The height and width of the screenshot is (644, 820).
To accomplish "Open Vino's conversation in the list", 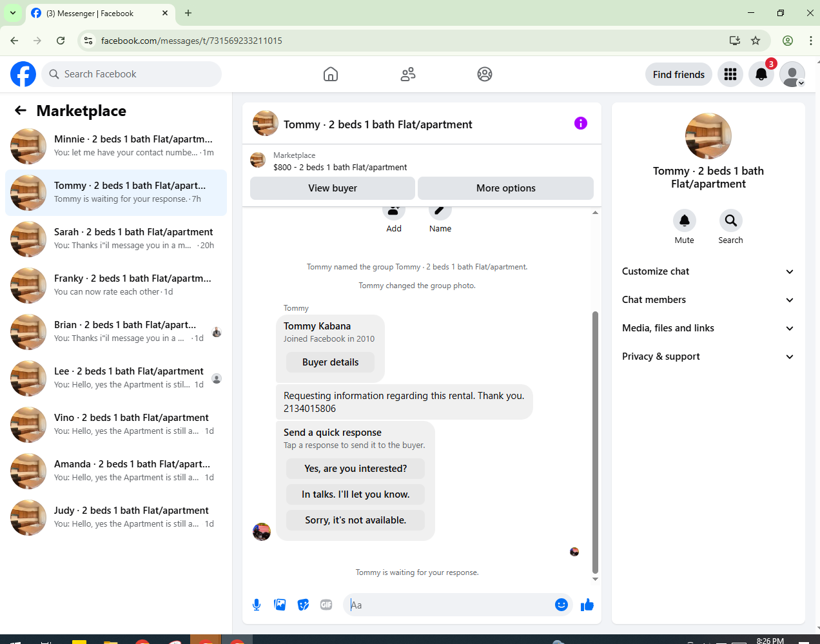I will tap(116, 425).
